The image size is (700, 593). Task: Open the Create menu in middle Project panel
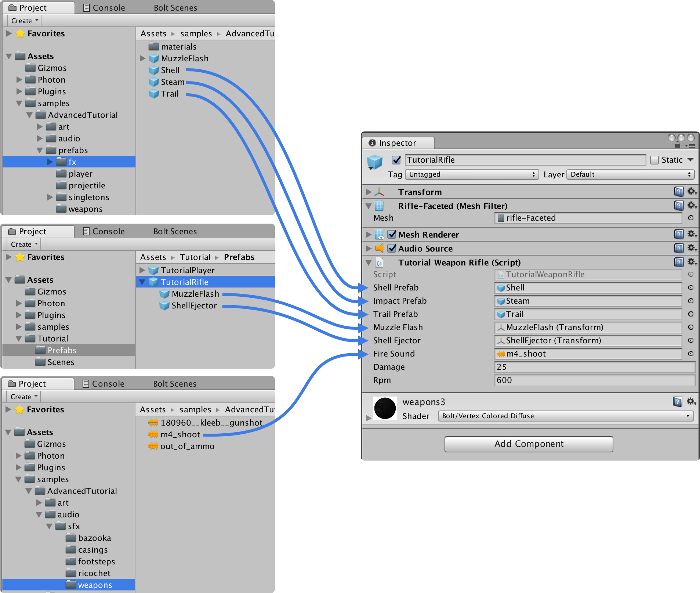point(24,244)
